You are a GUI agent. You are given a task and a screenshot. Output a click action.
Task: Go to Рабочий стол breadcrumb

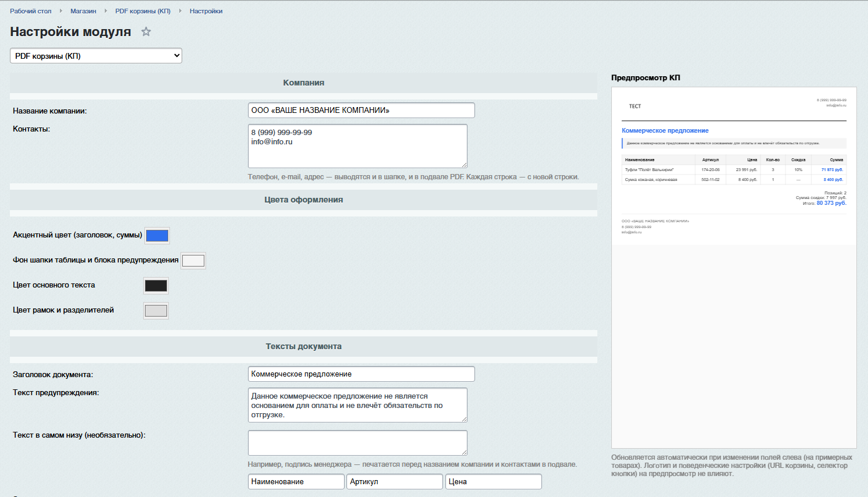[x=30, y=11]
